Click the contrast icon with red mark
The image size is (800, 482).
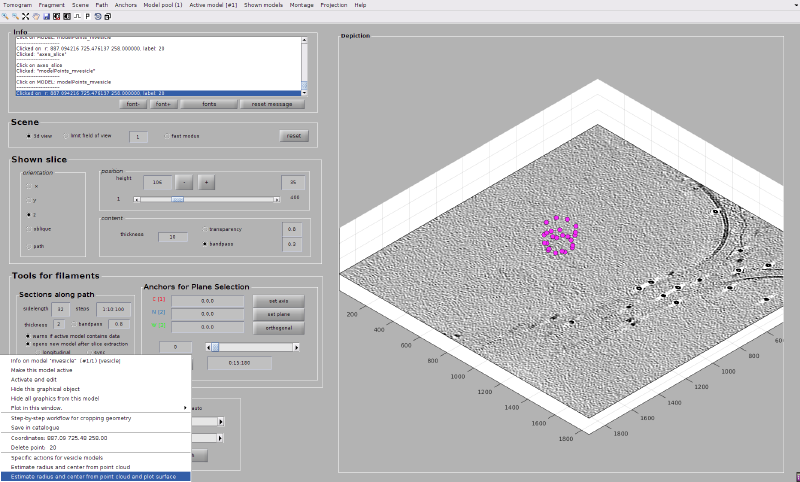click(x=57, y=16)
